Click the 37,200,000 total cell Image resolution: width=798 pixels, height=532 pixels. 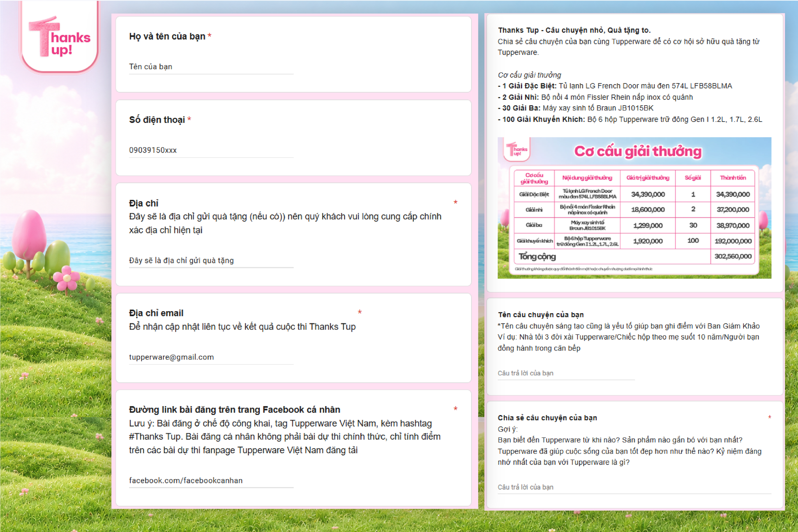click(x=733, y=210)
